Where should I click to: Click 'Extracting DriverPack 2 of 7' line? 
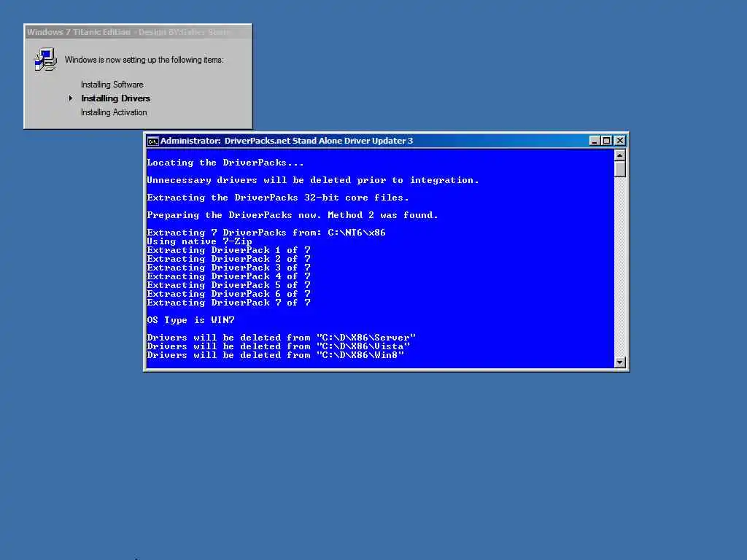pos(228,259)
